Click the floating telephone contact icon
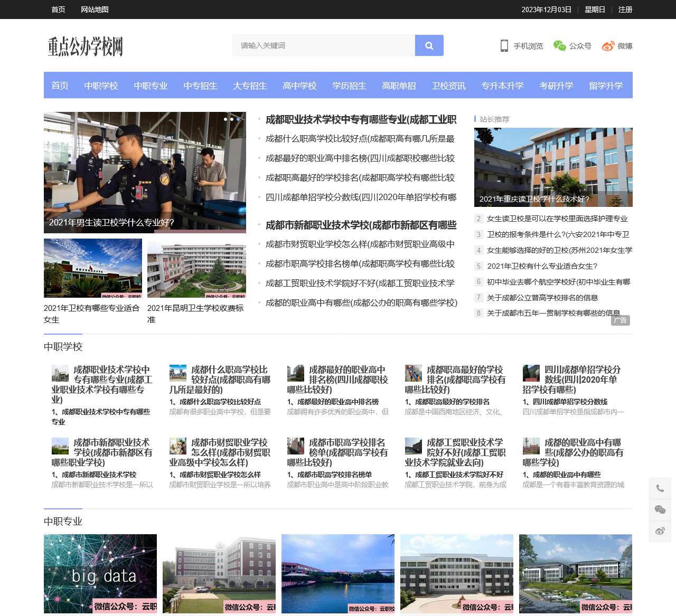The width and height of the screenshot is (676, 616). (660, 488)
